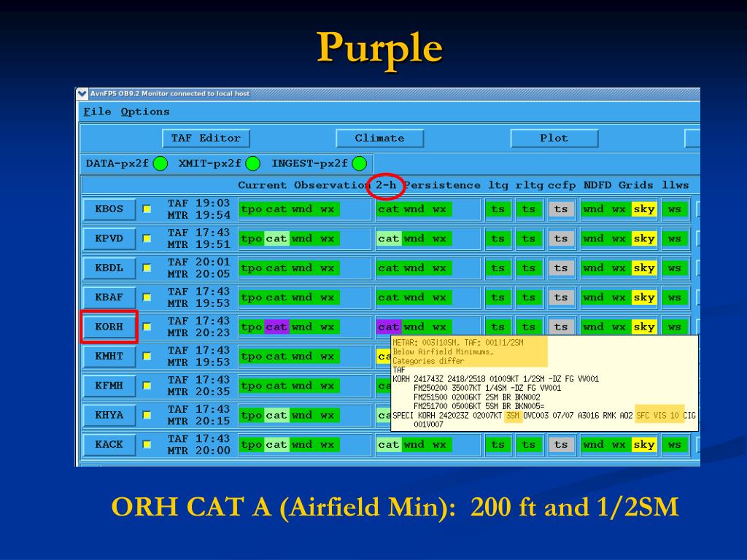Screen dimensions: 747x560
Task: Click highlighted SFC VIS 10 remark
Action: coord(658,416)
